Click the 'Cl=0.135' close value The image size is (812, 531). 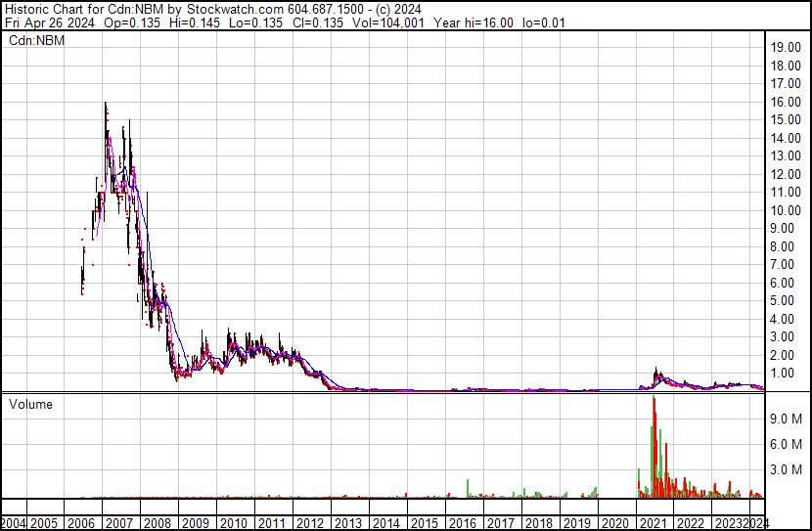pyautogui.click(x=317, y=22)
